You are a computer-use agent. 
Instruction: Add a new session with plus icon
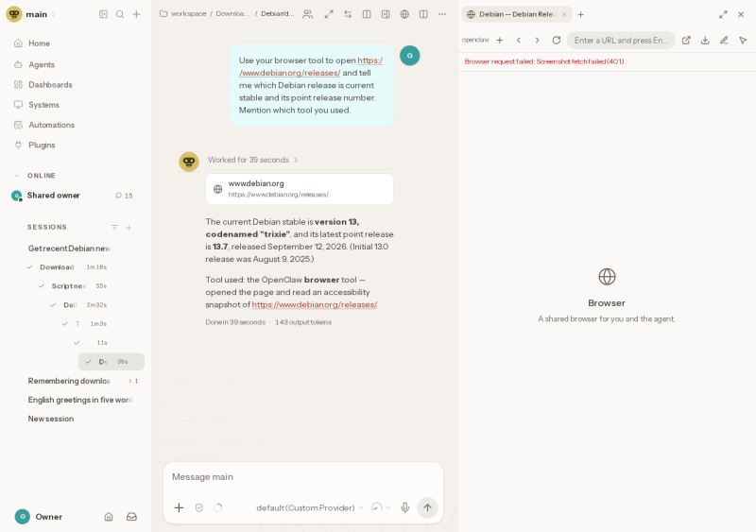click(x=129, y=227)
